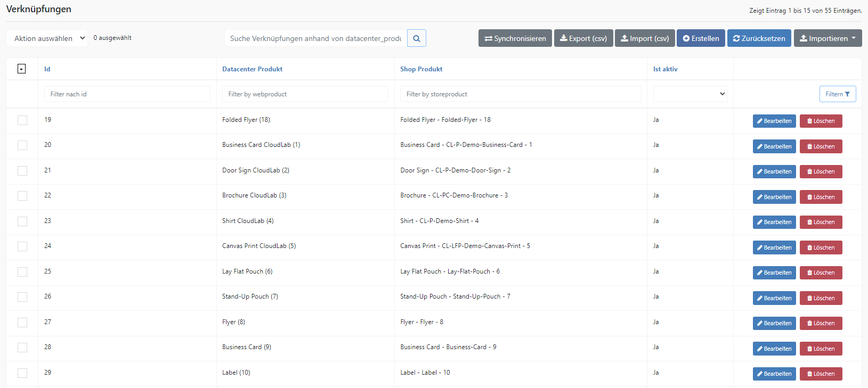The width and height of the screenshot is (868, 388).
Task: Sort by Datacenter Produkt column header
Action: pos(252,69)
